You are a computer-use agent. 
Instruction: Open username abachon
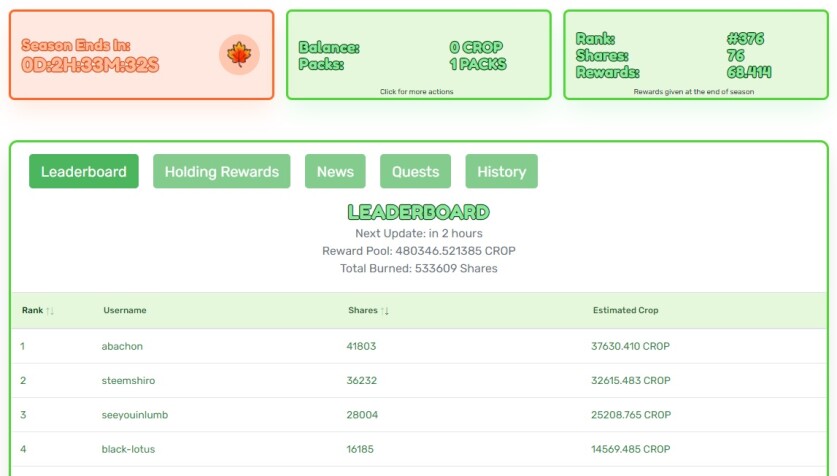click(122, 346)
